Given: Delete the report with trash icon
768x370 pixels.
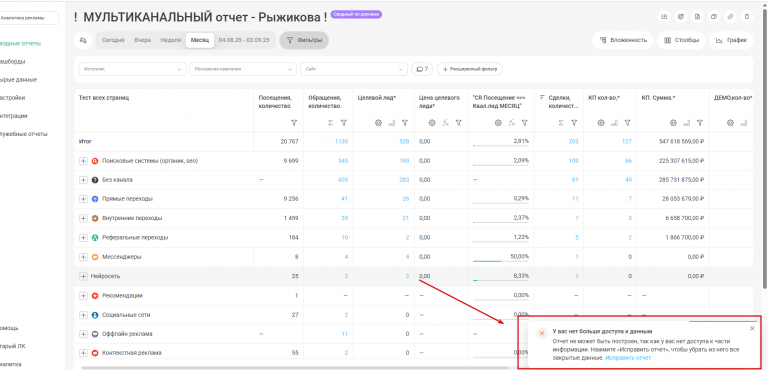Looking at the screenshot, I should point(747,17).
